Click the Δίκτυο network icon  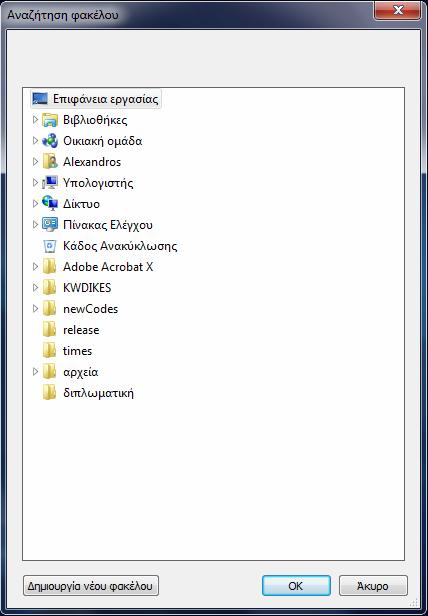(x=50, y=204)
